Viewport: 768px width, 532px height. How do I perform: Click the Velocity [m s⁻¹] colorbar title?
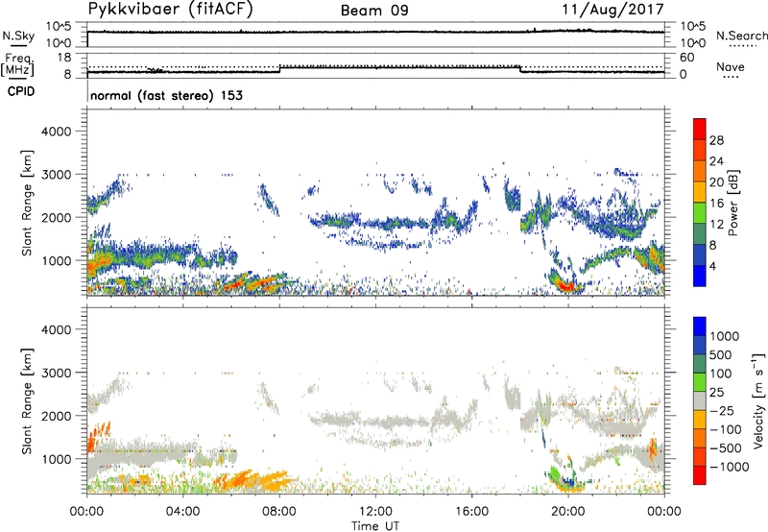click(759, 400)
